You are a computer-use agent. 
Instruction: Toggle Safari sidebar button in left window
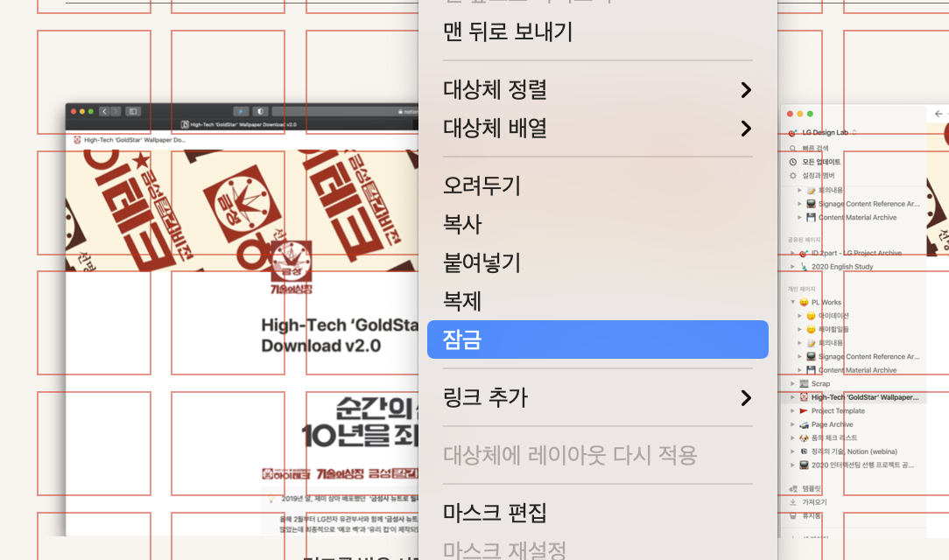tap(133, 111)
